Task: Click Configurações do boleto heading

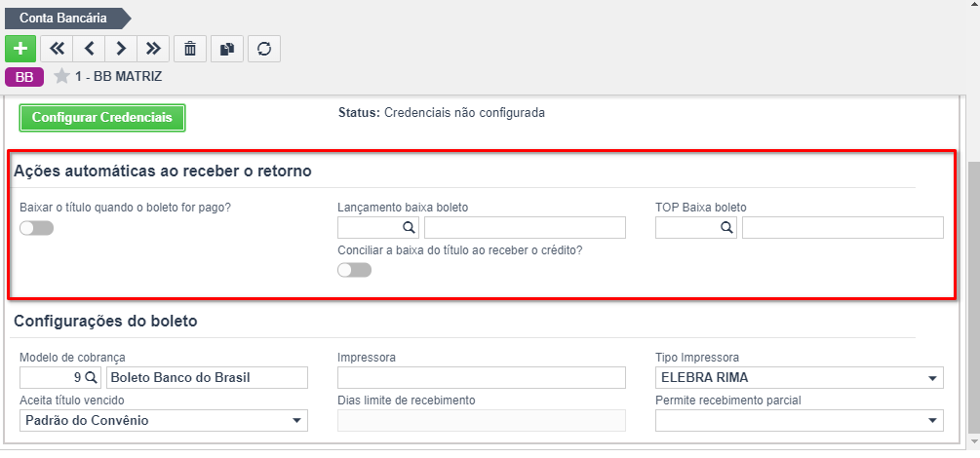Action: point(105,322)
